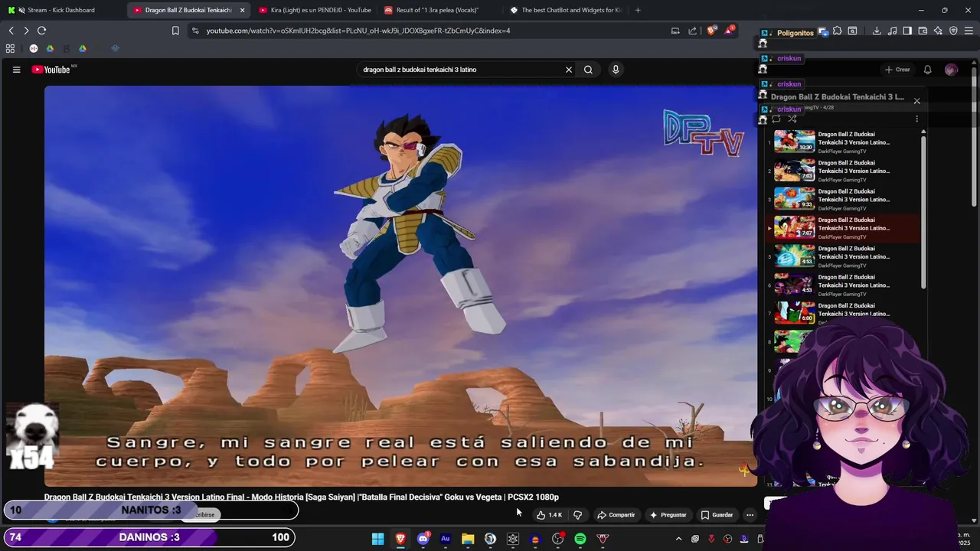Show hidden system tray icons
Viewport: 980px width, 551px height.
point(678,539)
